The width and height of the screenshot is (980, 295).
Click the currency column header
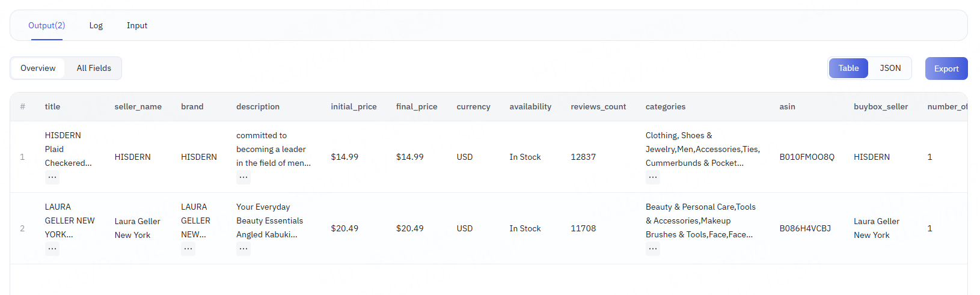pyautogui.click(x=474, y=106)
